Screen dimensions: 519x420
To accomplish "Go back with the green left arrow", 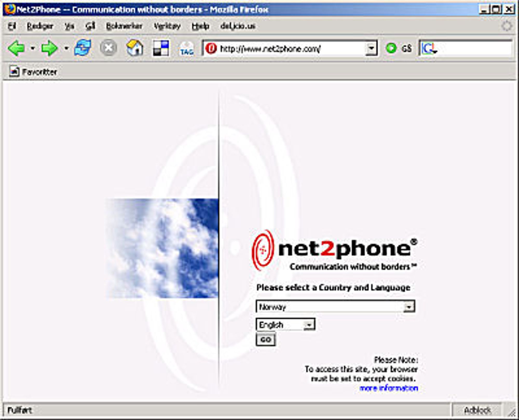I will coord(16,48).
